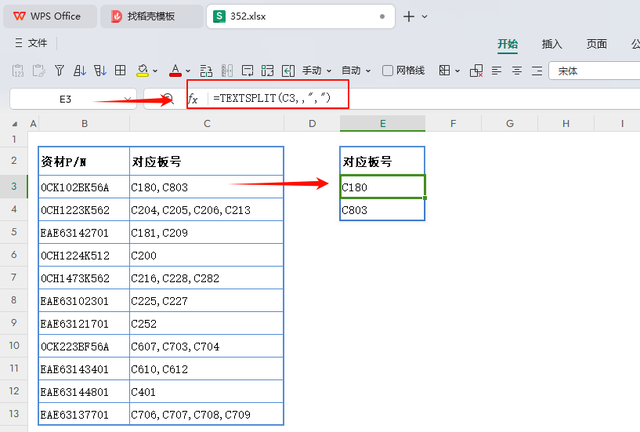The image size is (640, 432).
Task: Toggle the 网格线 gridlines checkbox
Action: (387, 71)
